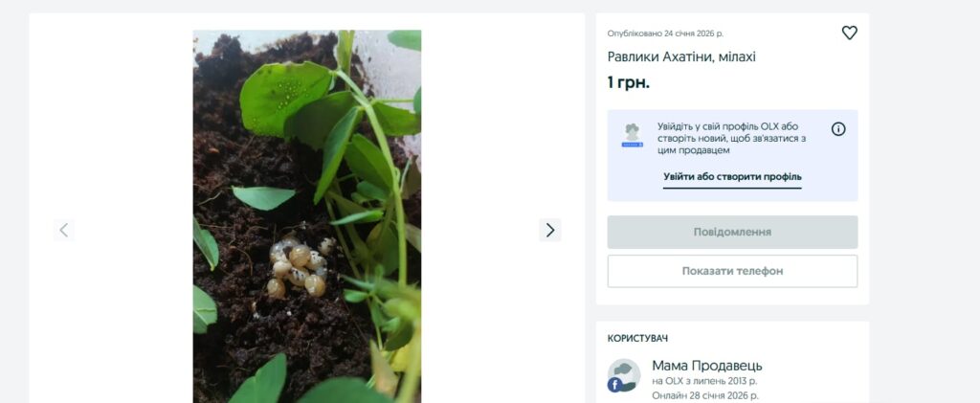Open the snail eggs listing photo
Screen dimensions: 980x403
tap(307, 216)
